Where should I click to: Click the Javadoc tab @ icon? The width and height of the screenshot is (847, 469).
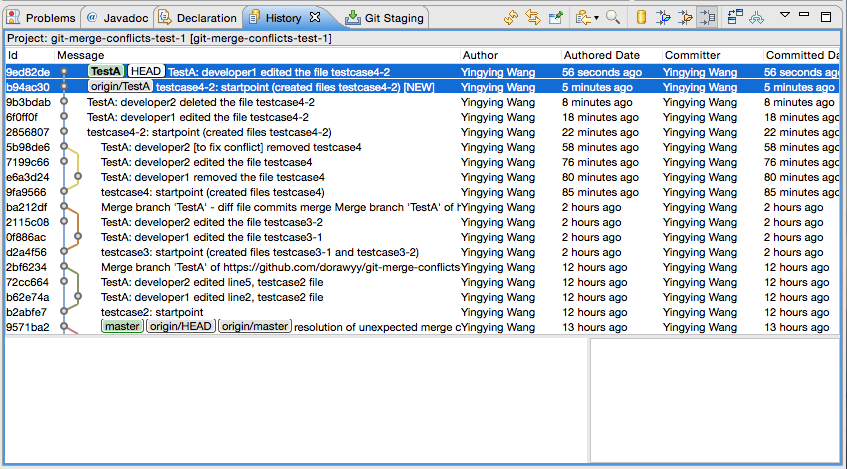coord(92,17)
